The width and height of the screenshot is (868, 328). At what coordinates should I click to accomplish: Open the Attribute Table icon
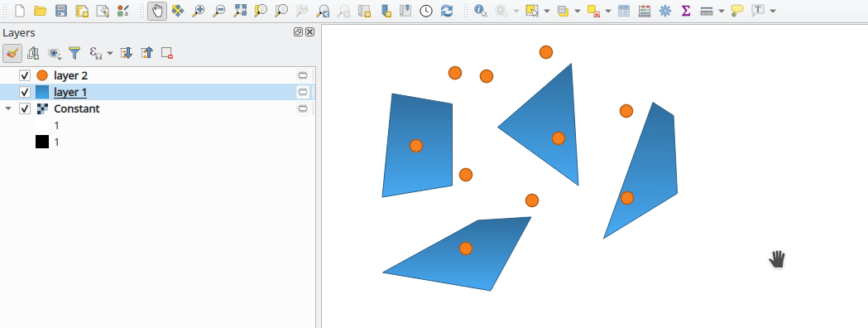pos(624,11)
